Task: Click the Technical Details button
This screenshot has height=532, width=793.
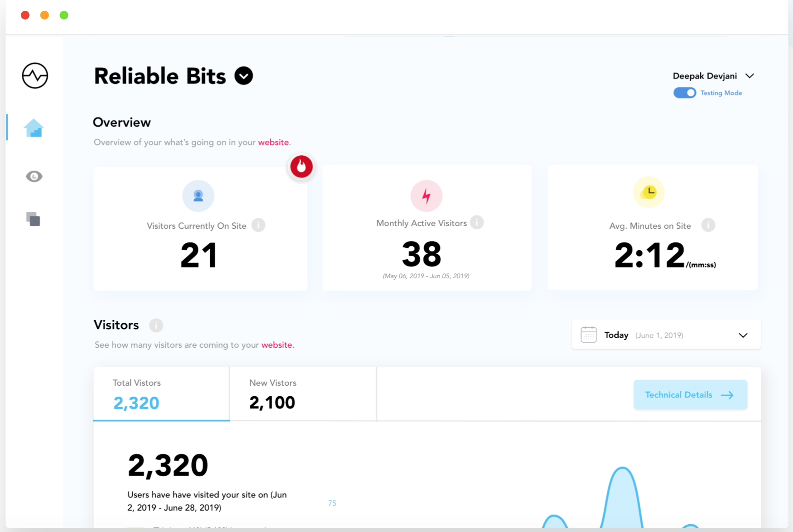Action: [690, 394]
